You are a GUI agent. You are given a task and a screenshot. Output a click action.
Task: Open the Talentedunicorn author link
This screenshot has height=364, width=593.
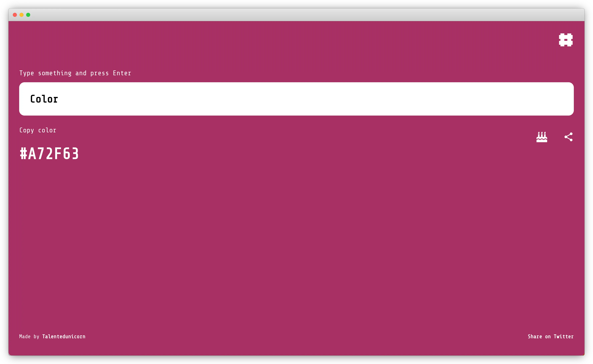click(x=64, y=337)
